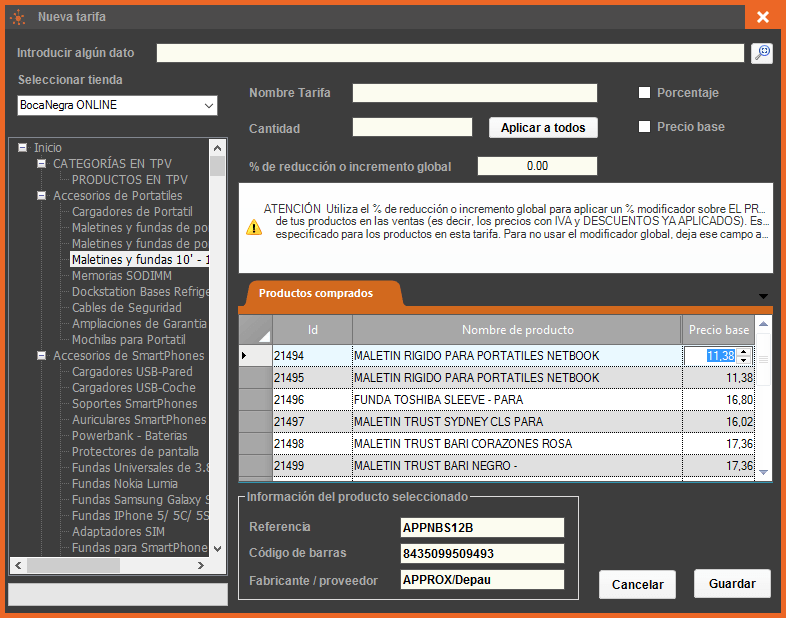Click the tab list dropdown arrow

coord(764,296)
